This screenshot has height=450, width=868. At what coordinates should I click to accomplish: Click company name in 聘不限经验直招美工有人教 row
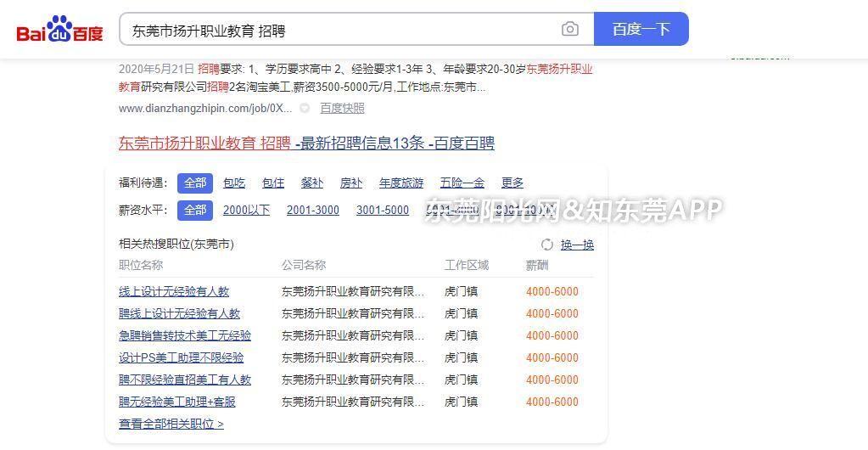pyautogui.click(x=353, y=380)
